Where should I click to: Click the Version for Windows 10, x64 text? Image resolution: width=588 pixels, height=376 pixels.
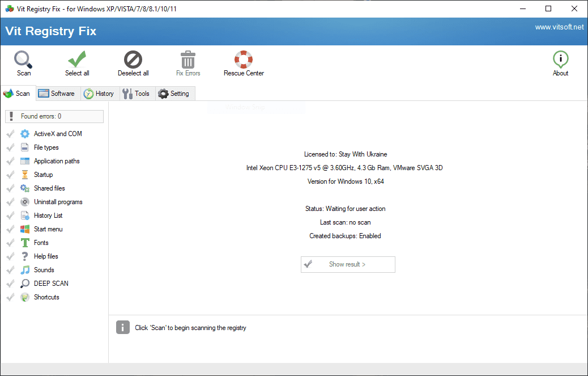point(346,181)
